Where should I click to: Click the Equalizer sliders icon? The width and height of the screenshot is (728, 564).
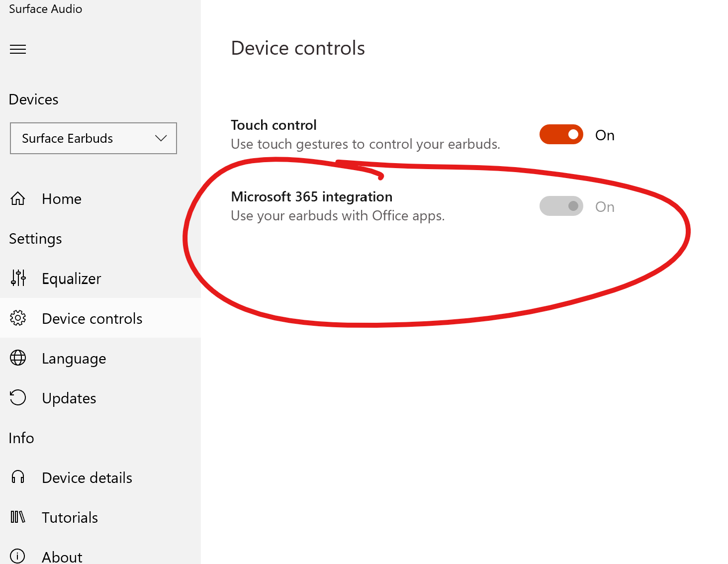18,278
